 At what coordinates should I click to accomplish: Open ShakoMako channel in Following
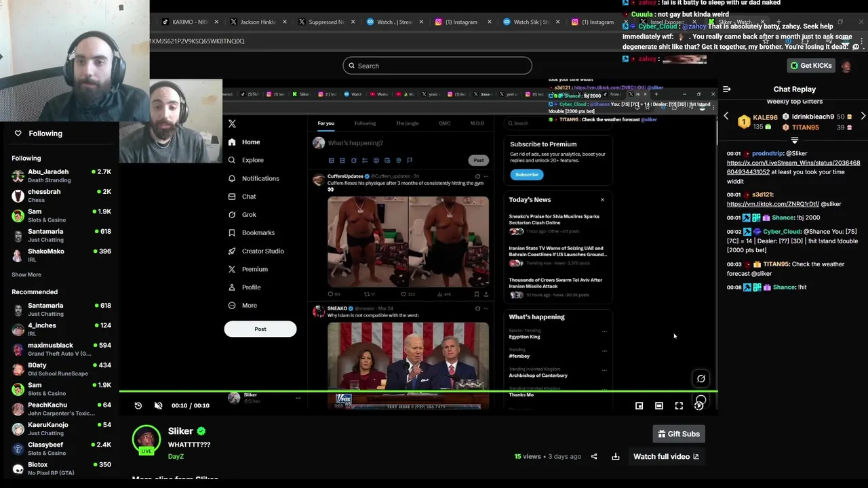click(x=61, y=256)
